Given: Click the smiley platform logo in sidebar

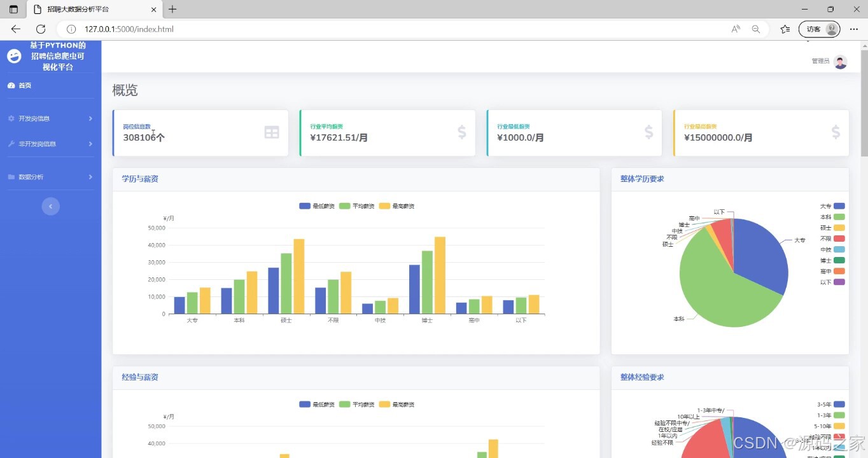Looking at the screenshot, I should (x=14, y=57).
